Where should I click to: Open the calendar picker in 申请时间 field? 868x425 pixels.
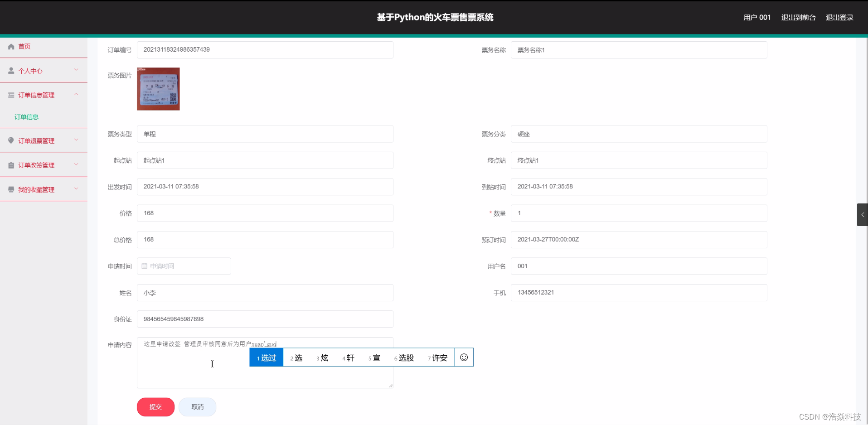[x=144, y=266]
